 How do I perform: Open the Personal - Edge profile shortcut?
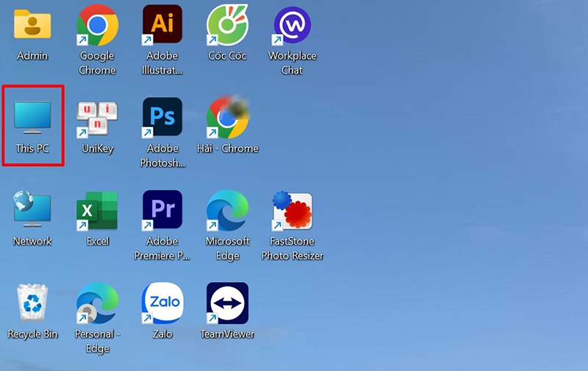(x=97, y=303)
